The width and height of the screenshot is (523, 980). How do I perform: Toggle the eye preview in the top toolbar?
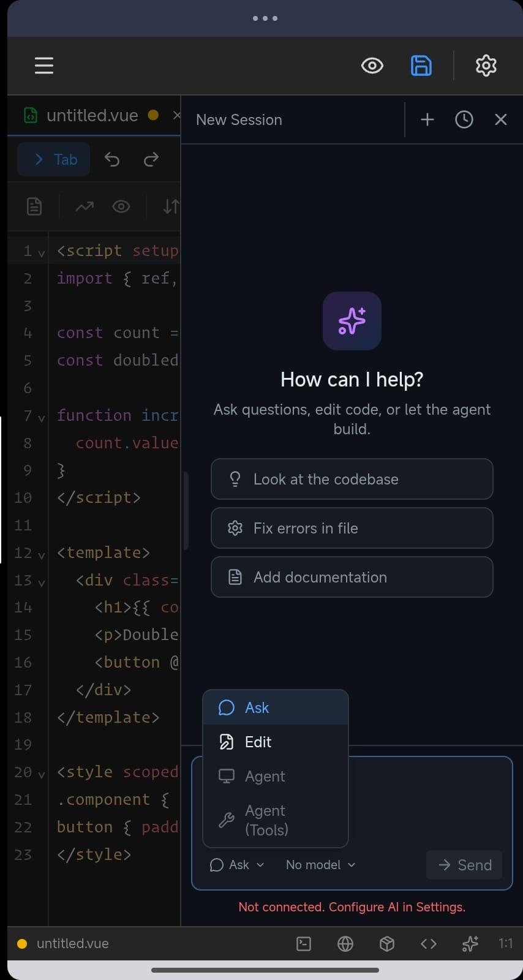click(372, 66)
